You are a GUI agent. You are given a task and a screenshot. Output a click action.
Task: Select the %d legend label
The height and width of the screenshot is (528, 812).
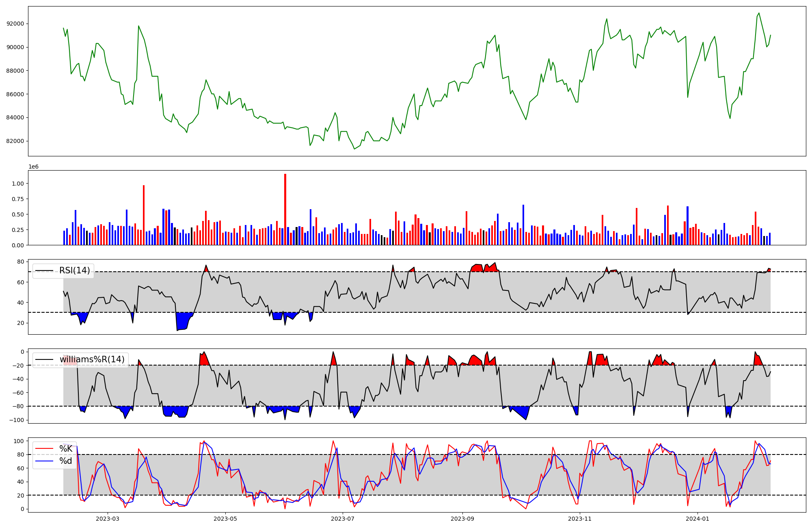pos(66,461)
